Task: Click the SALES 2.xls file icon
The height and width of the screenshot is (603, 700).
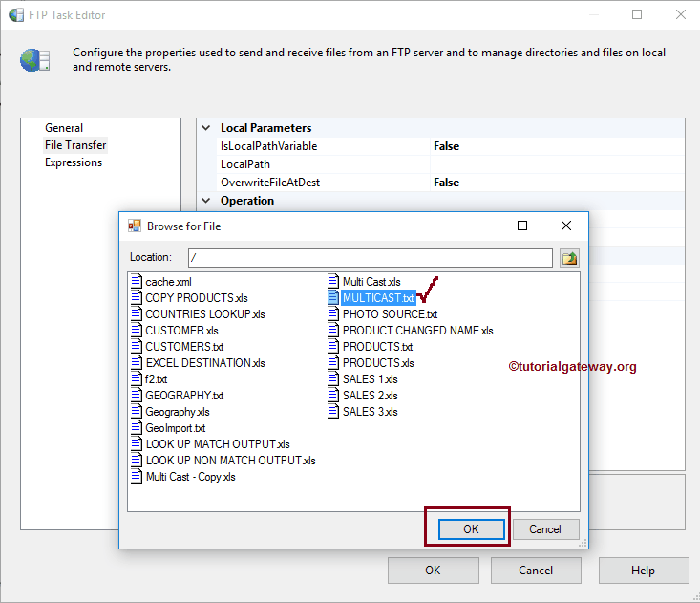Action: 333,395
